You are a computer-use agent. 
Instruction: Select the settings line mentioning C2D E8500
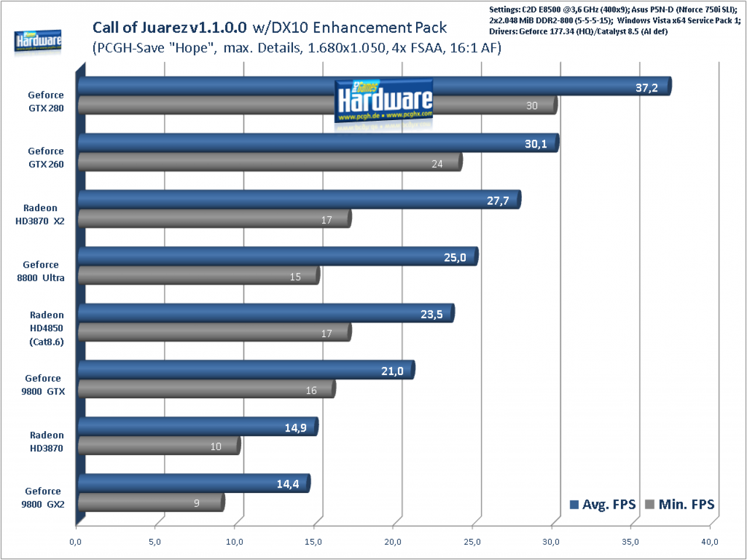[615, 9]
